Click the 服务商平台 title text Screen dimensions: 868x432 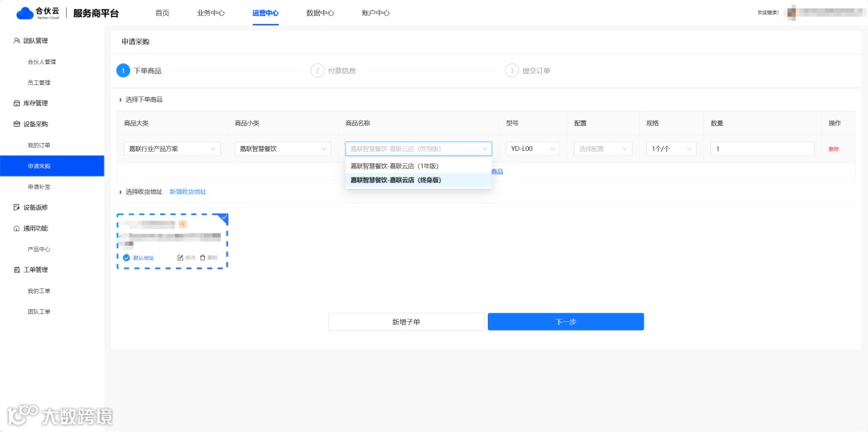pyautogui.click(x=96, y=14)
